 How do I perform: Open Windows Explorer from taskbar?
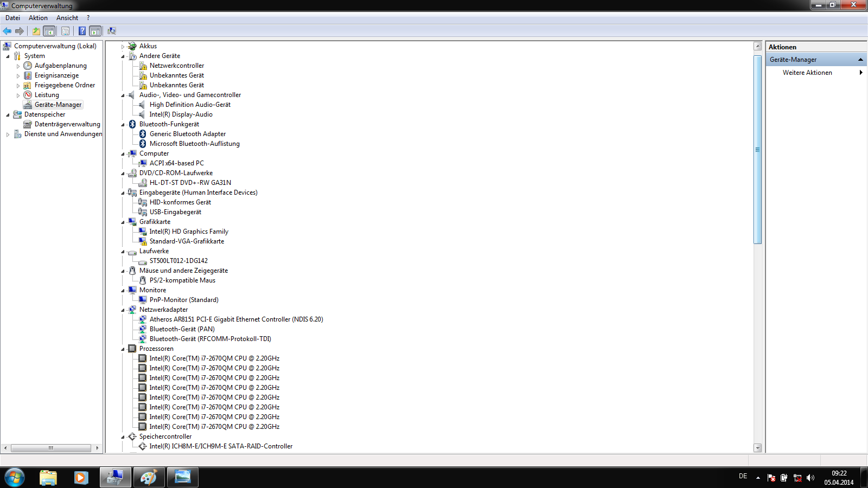pyautogui.click(x=48, y=477)
